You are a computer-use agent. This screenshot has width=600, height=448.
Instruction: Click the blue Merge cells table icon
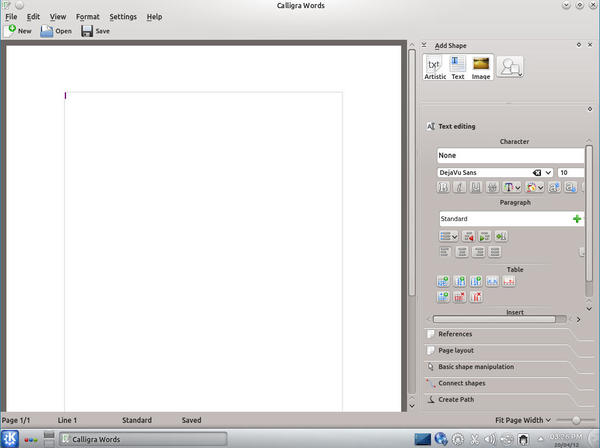click(492, 282)
